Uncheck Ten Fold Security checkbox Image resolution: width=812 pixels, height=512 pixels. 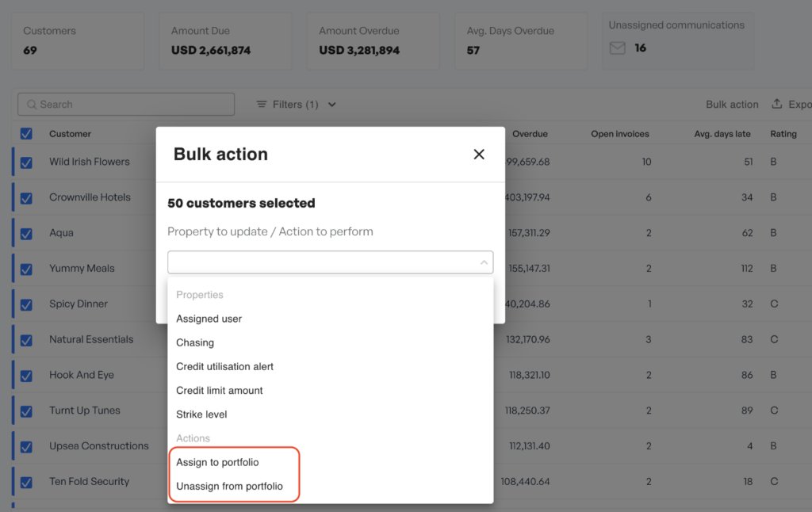[x=26, y=483]
